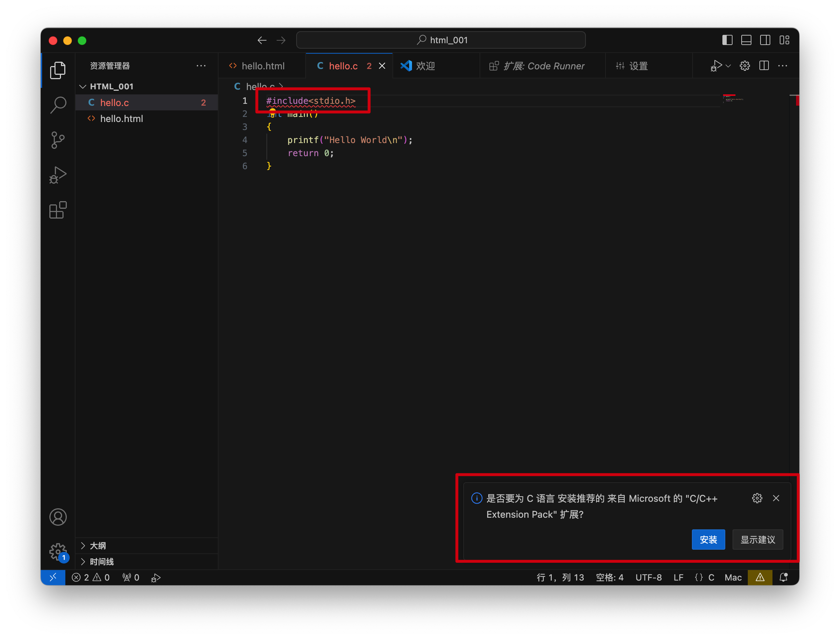This screenshot has width=840, height=639.
Task: Open the Search view in activity bar
Action: point(58,105)
